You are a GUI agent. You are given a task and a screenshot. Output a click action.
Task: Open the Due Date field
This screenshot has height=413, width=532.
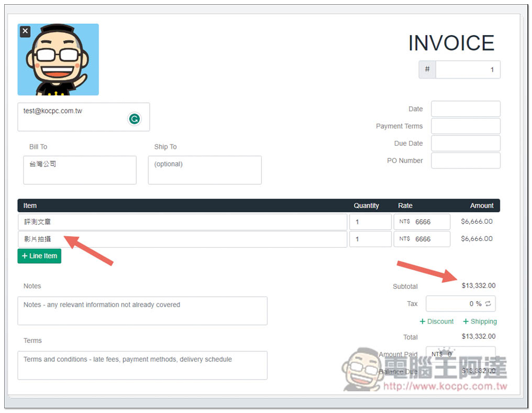[x=465, y=143]
